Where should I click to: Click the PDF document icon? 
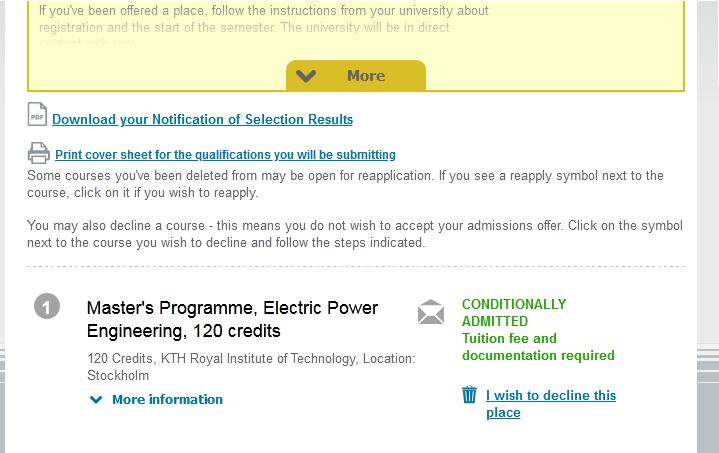pos(37,114)
